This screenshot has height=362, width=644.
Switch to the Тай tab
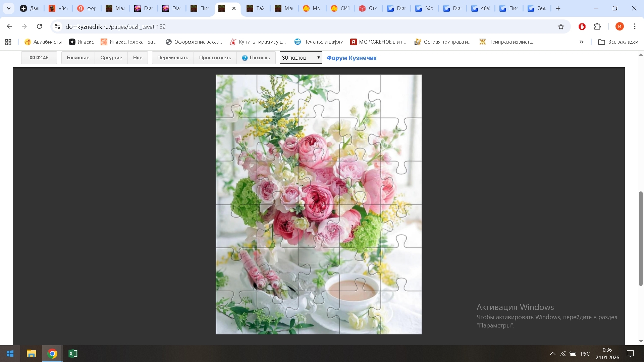click(x=256, y=8)
